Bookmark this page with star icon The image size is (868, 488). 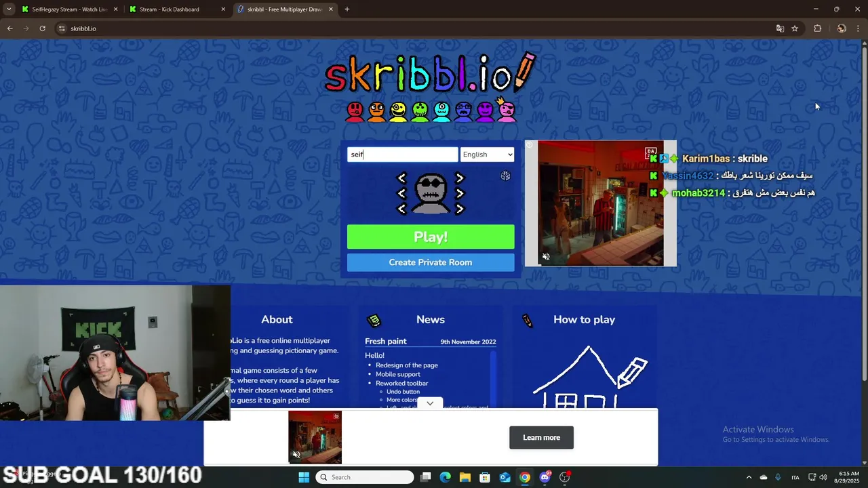pos(795,28)
